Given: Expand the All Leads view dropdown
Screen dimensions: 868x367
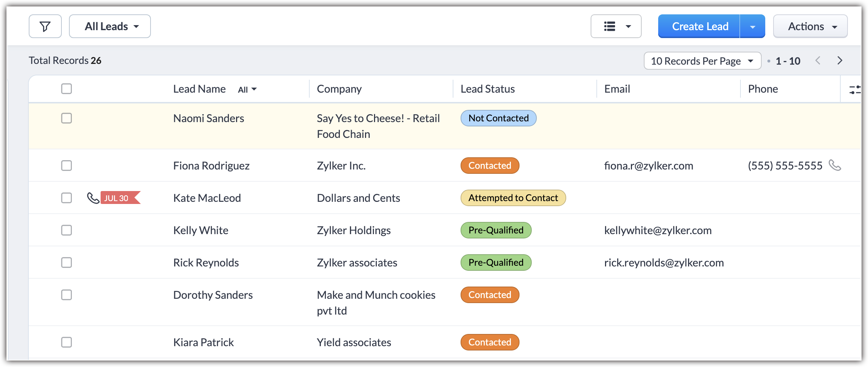Looking at the screenshot, I should pos(110,26).
